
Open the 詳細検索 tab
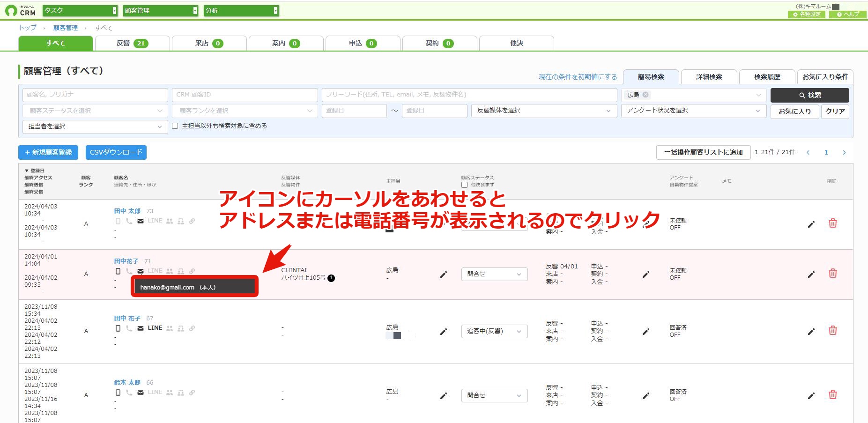pos(709,77)
